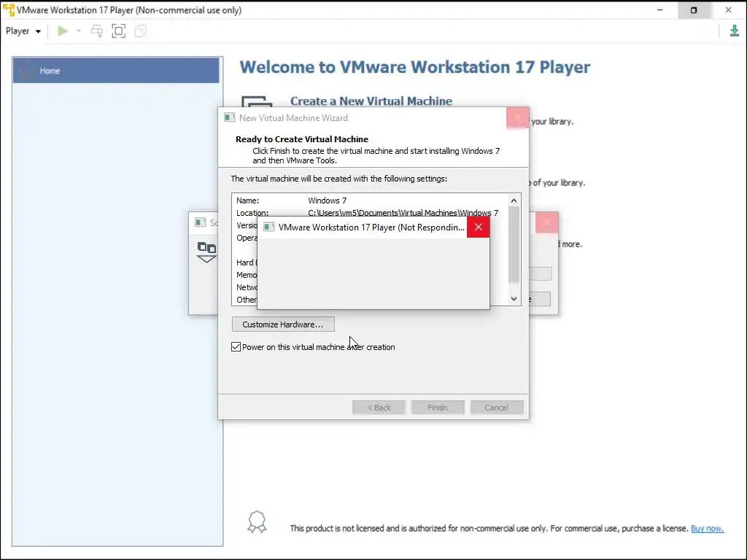This screenshot has width=747, height=560.
Task: Click the green download update icon
Action: [x=734, y=31]
